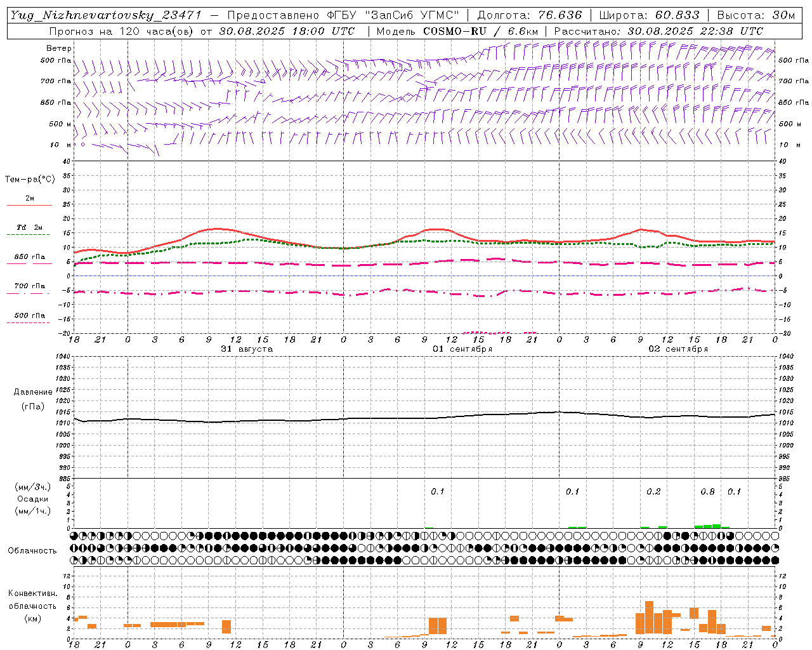Select the "Широта: 60.833" header value
The width and height of the screenshot is (812, 650).
649,15
